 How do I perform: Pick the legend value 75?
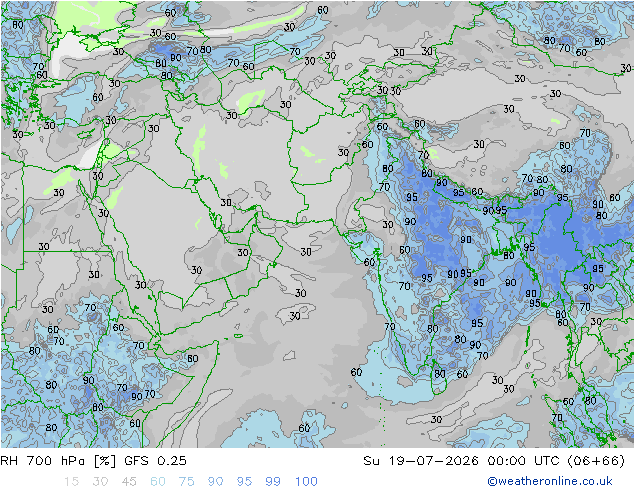[187, 482]
